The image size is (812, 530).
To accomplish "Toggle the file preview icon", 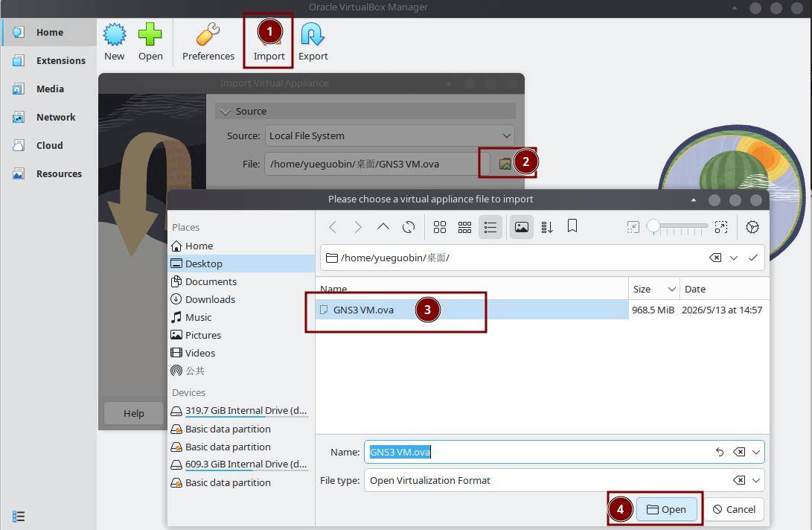I will coord(522,227).
